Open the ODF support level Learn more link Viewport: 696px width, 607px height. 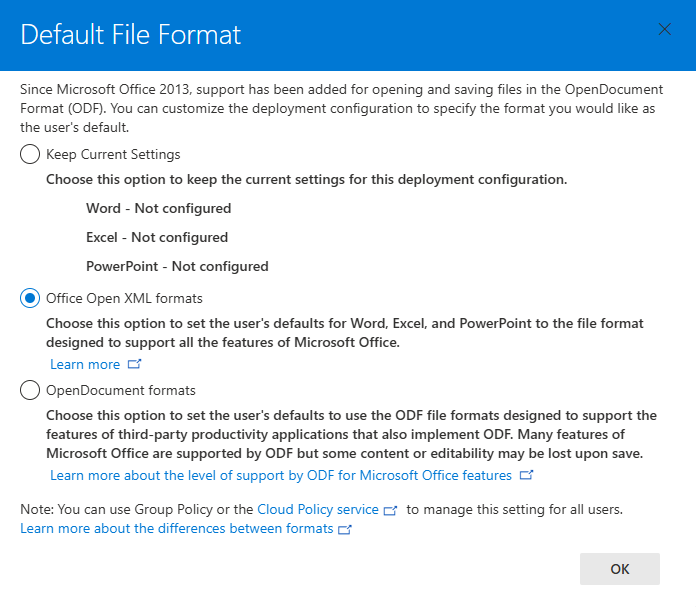pyautogui.click(x=281, y=475)
